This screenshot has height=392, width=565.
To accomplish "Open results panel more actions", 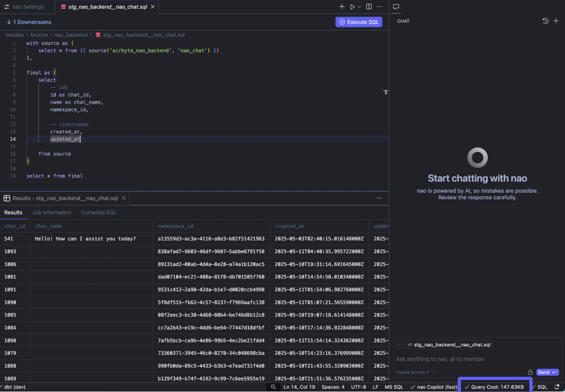I will point(380,198).
